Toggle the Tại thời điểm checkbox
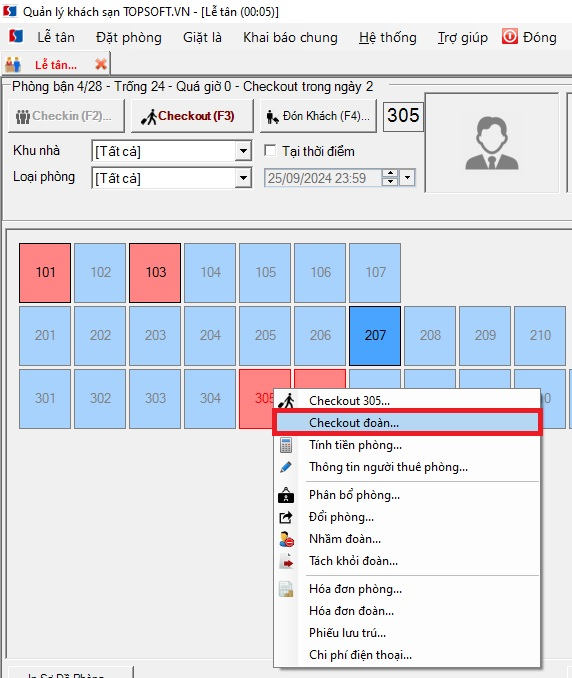The image size is (572, 678). [270, 151]
